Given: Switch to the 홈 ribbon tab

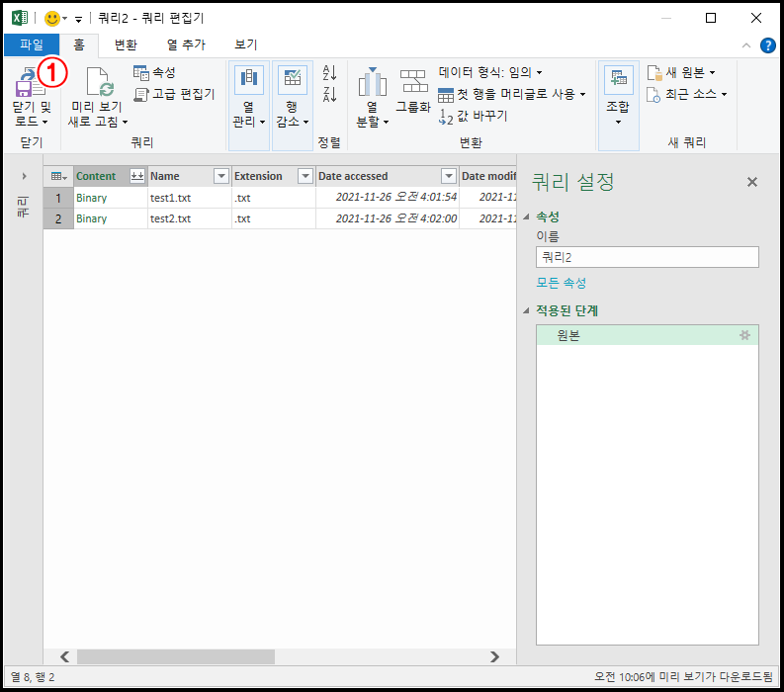Looking at the screenshot, I should 79,45.
